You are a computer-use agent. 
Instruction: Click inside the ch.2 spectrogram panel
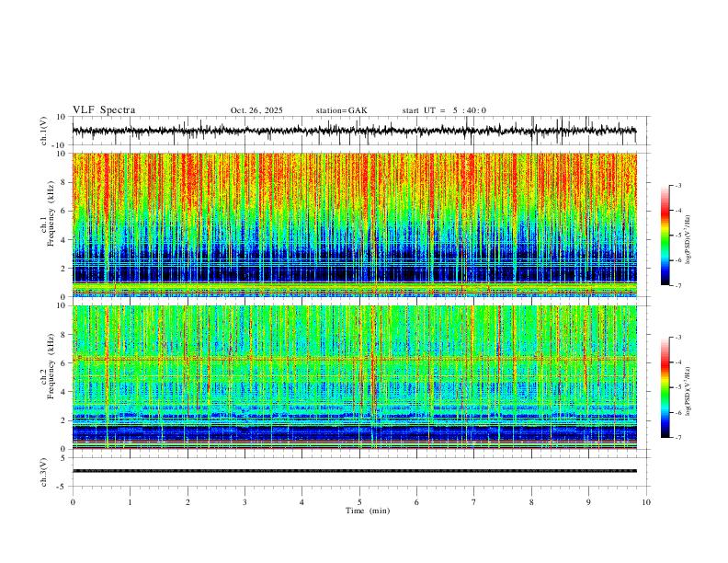point(354,377)
